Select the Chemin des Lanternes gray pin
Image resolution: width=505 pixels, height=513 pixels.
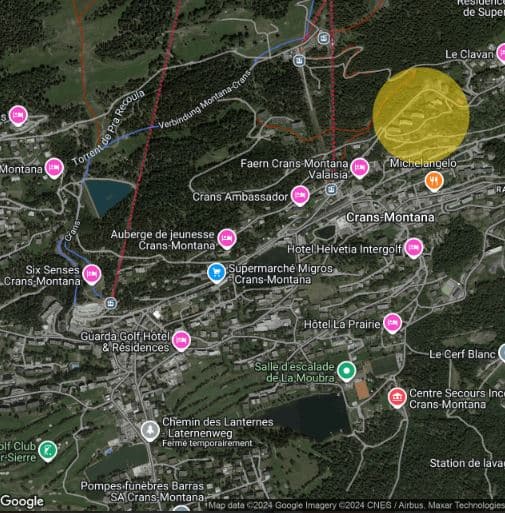tap(150, 431)
